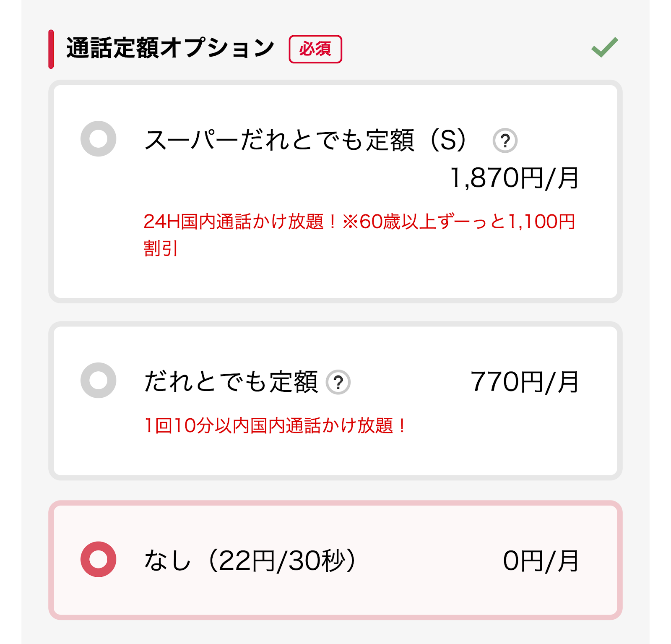Click the red 必須 badge

[315, 49]
